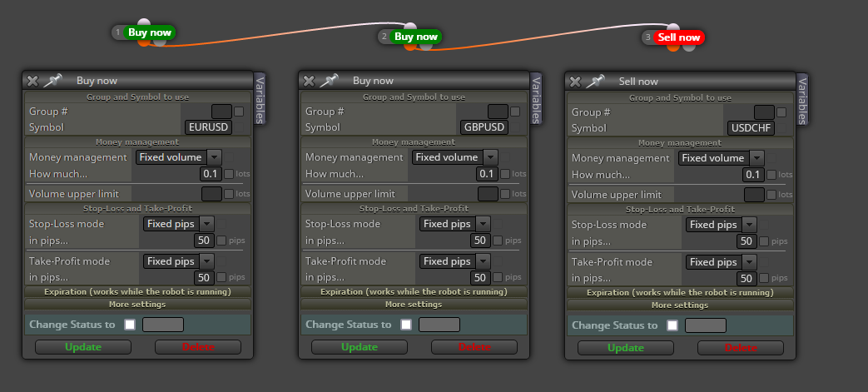Close the GBPUSD Buy now panel
Image resolution: width=868 pixels, height=392 pixels.
309,81
